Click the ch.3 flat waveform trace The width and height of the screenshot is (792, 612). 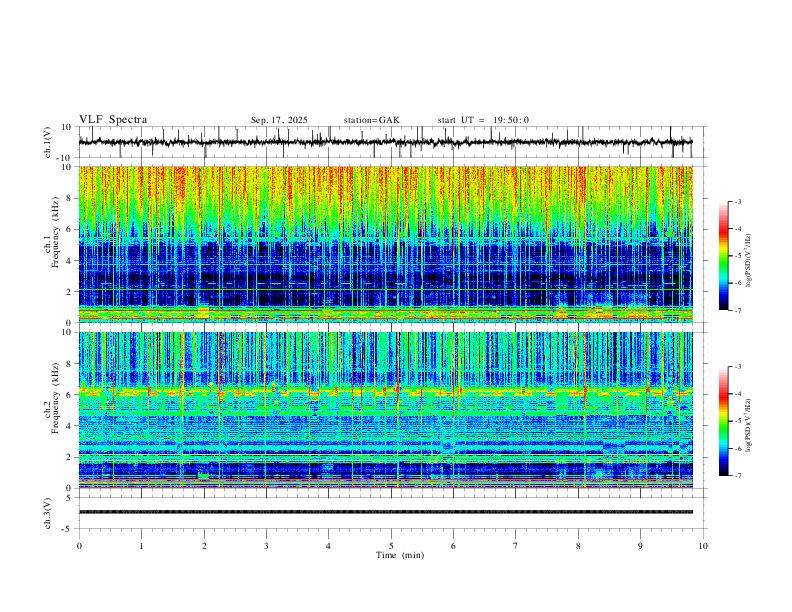(385, 512)
